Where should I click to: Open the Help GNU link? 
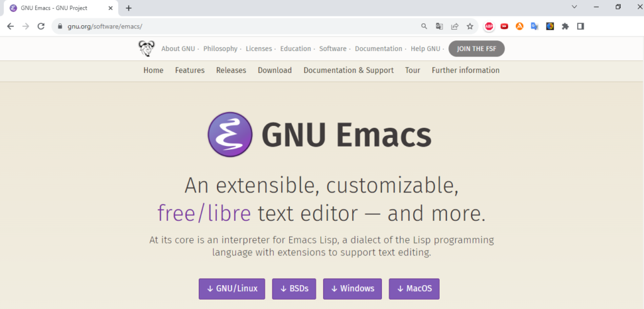425,48
